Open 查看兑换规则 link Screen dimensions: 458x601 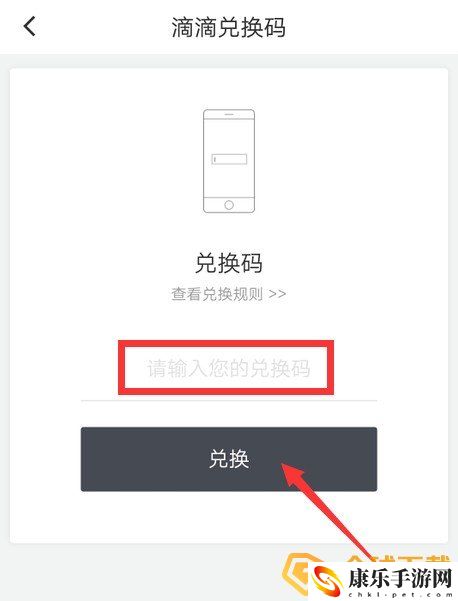(x=228, y=294)
